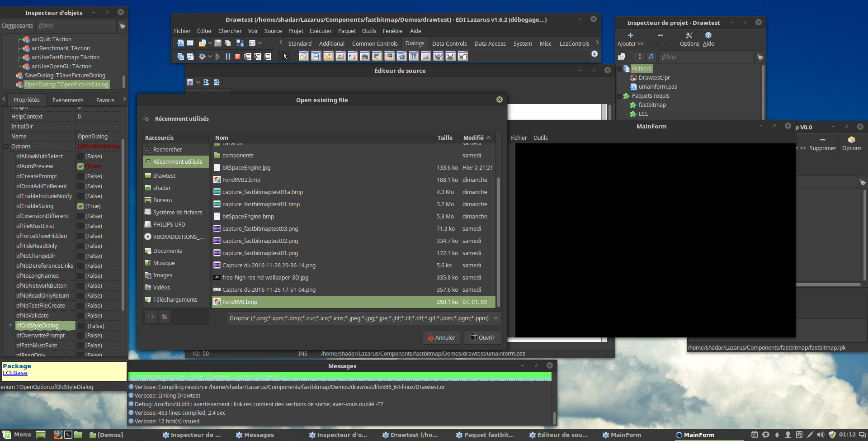Screen dimensions: 868x441
Task: Open the terminal from the taskbar
Action: pyautogui.click(x=68, y=435)
